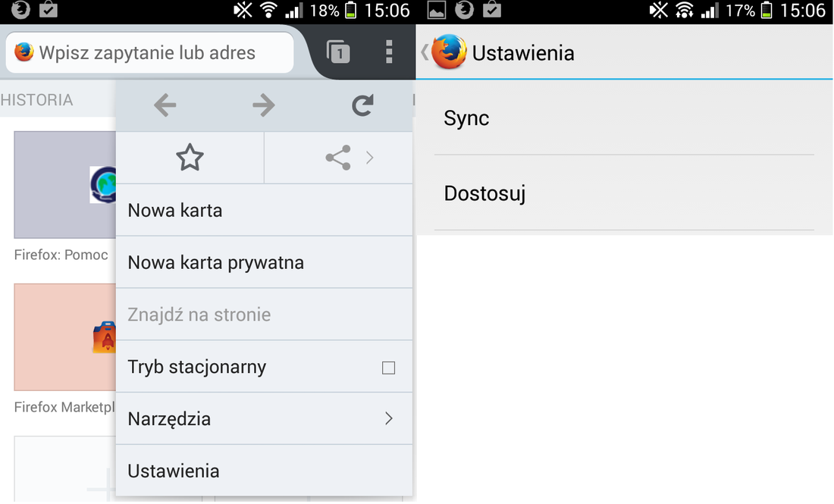Expand the share options chevron
Screen dimensions: 834x504
point(370,158)
